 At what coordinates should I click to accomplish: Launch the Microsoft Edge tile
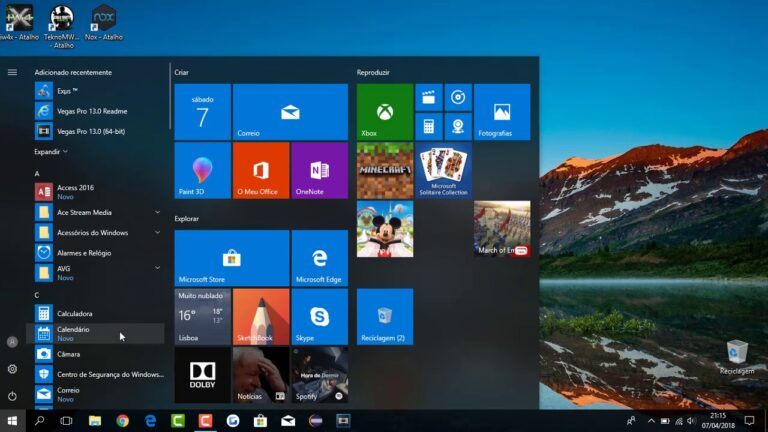pyautogui.click(x=319, y=258)
